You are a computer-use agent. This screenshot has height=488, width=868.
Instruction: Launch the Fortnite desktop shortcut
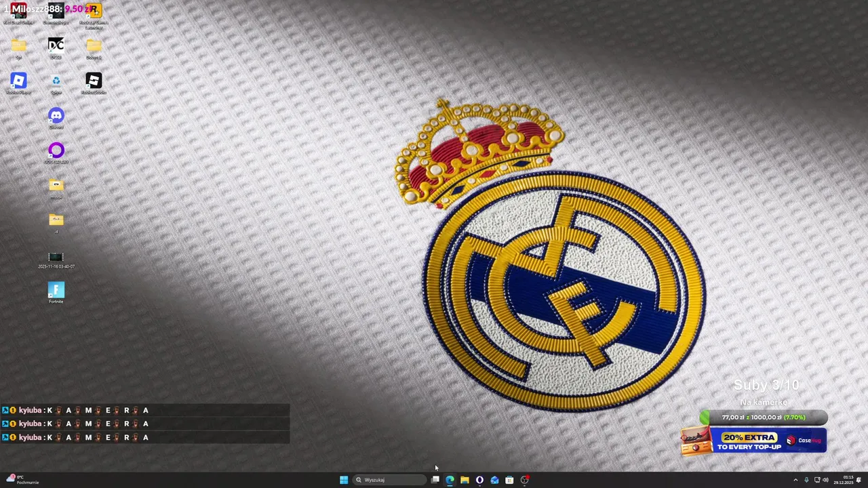coord(56,293)
